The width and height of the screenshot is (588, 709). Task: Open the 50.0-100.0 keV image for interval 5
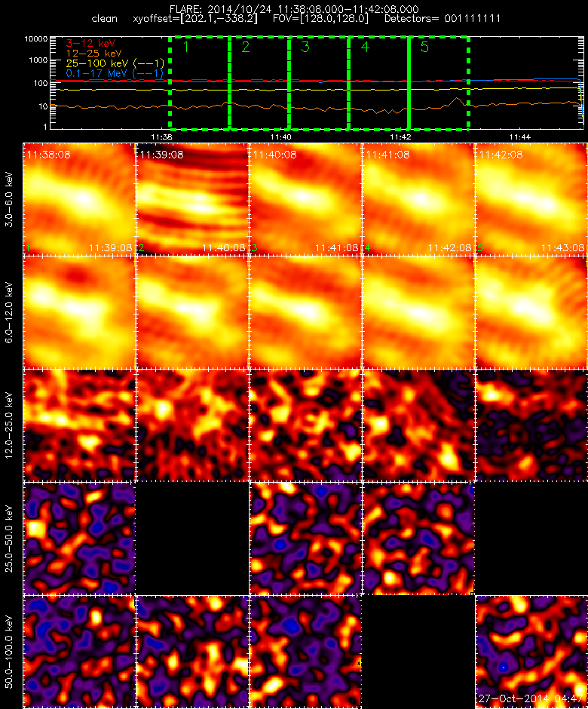(x=531, y=652)
